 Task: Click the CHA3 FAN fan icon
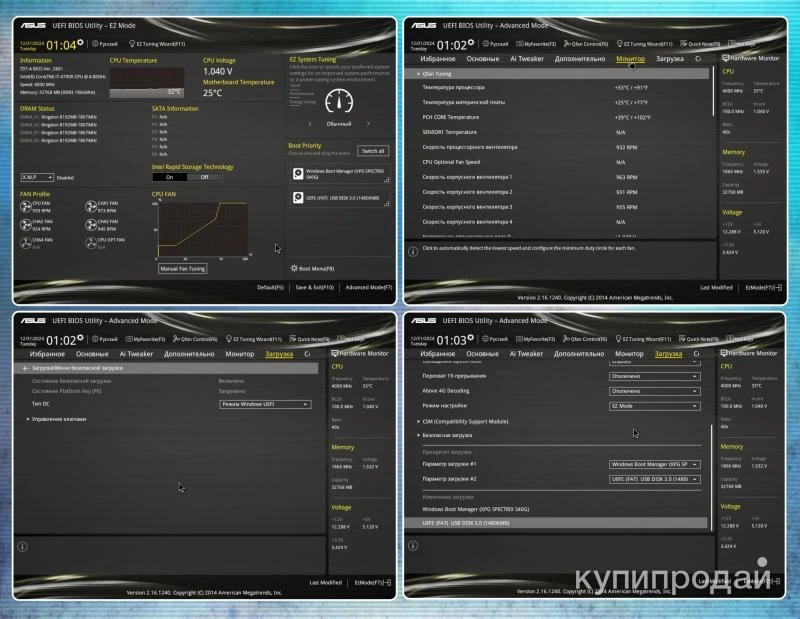[x=90, y=224]
